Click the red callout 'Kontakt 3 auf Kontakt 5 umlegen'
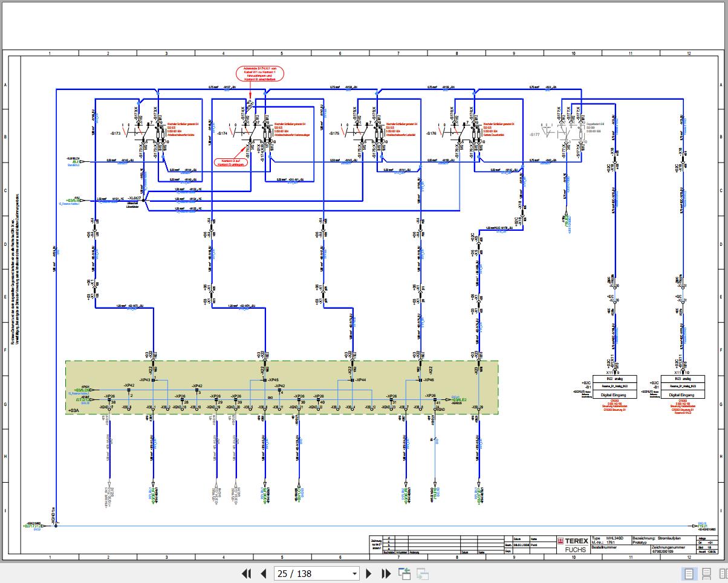Image resolution: width=728 pixels, height=583 pixels. click(232, 162)
